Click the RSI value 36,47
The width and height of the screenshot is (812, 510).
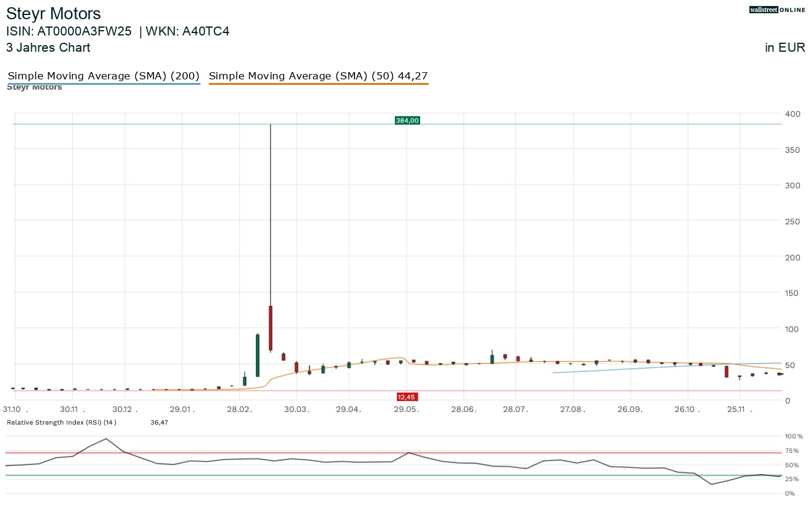[159, 422]
